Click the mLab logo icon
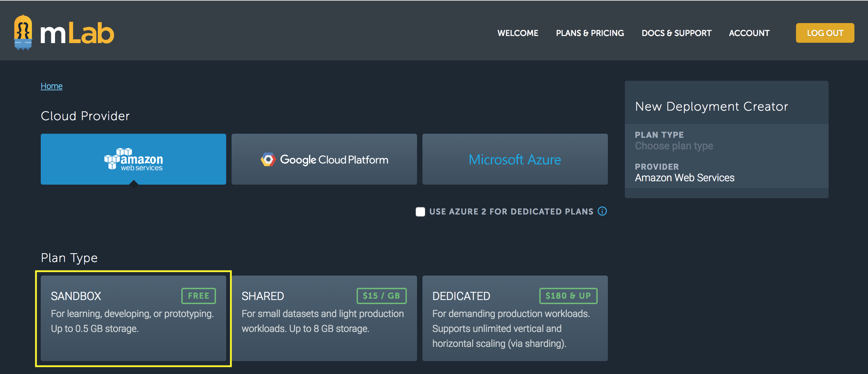Viewport: 868px width, 374px height. tap(23, 33)
